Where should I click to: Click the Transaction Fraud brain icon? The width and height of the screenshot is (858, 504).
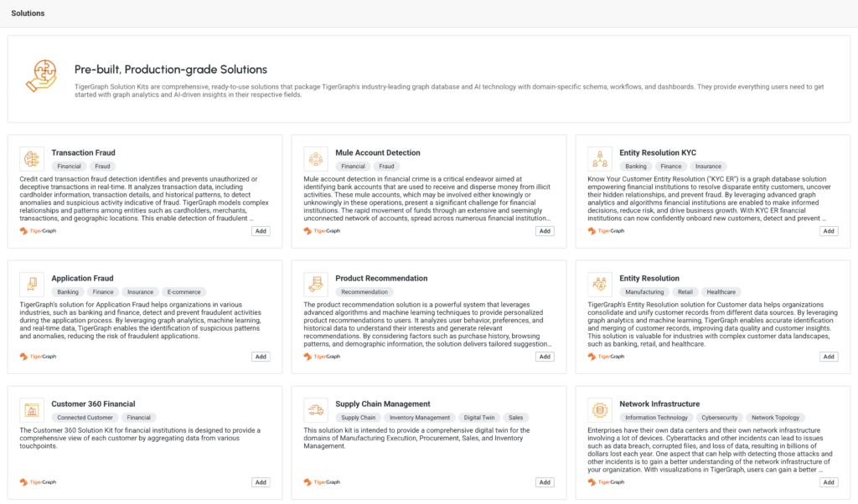click(32, 159)
